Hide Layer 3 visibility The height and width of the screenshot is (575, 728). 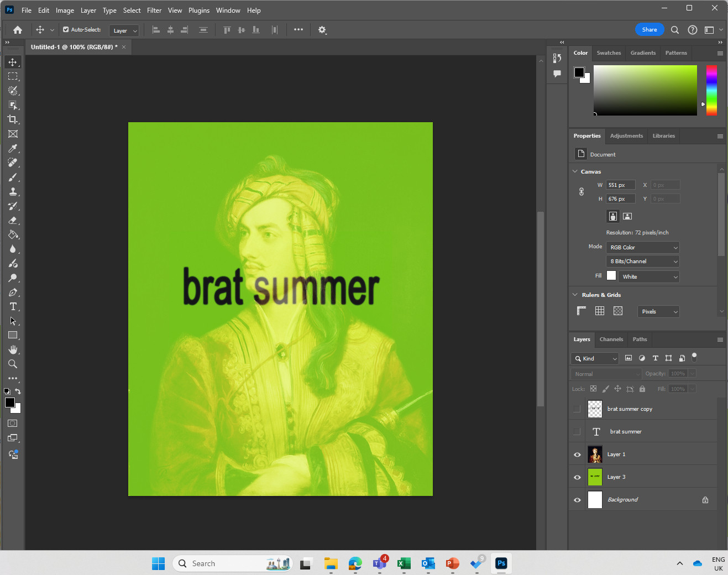coord(577,477)
